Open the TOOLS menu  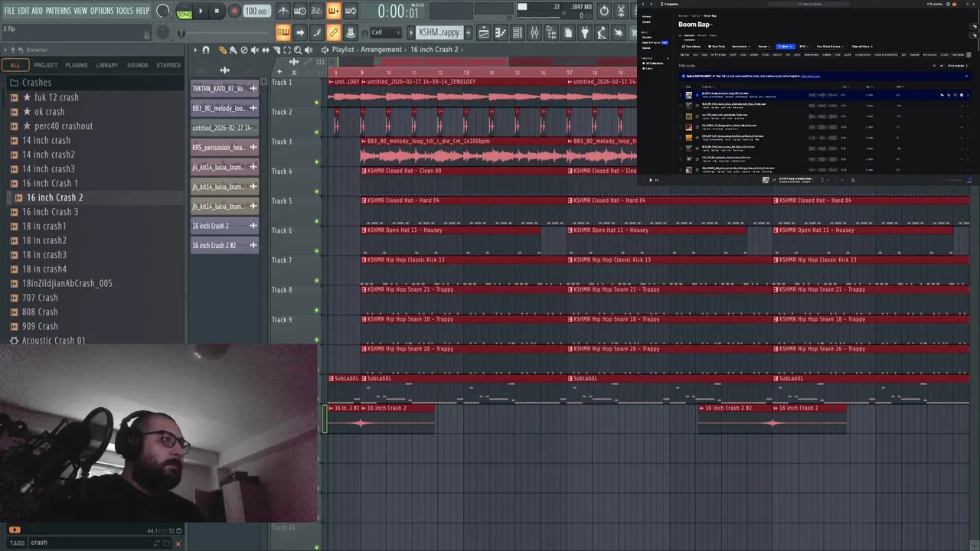(124, 11)
